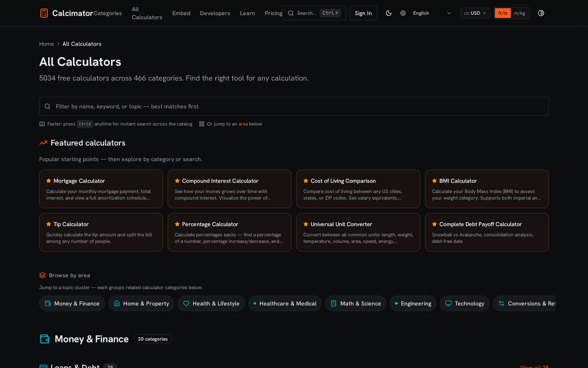Open the Embed nav item

point(181,13)
